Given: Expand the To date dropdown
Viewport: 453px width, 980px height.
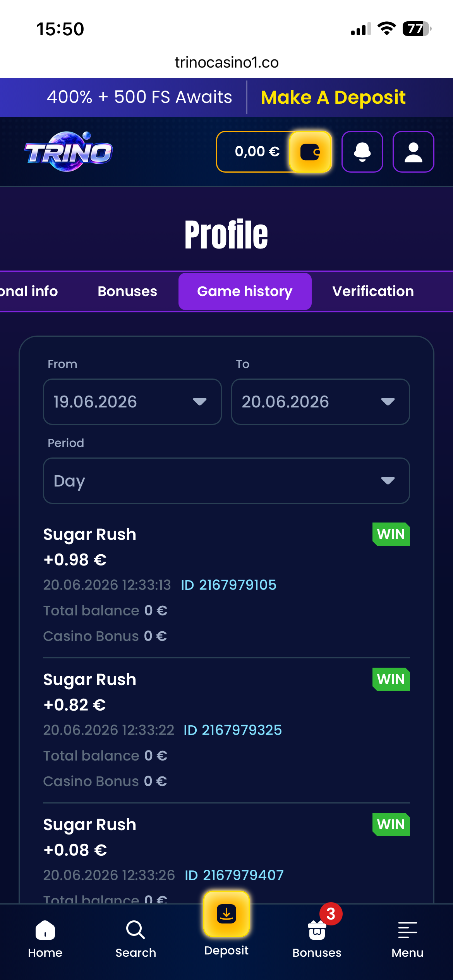Looking at the screenshot, I should click(x=321, y=402).
